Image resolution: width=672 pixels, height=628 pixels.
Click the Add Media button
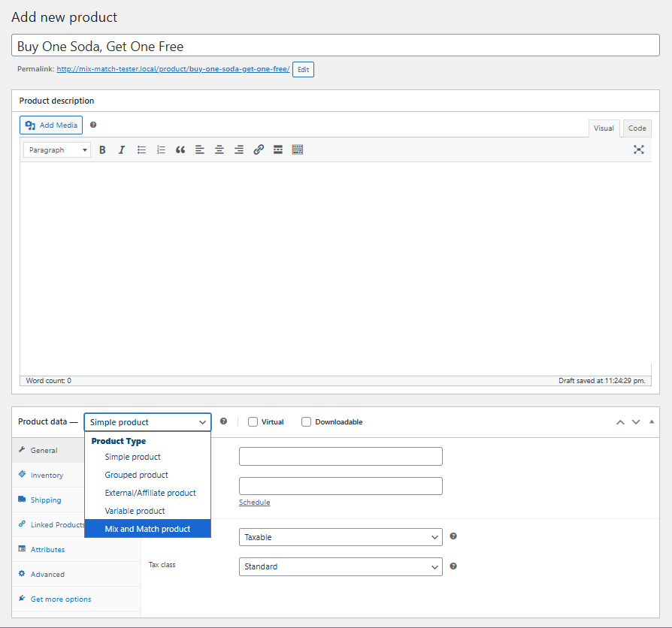[x=51, y=125]
